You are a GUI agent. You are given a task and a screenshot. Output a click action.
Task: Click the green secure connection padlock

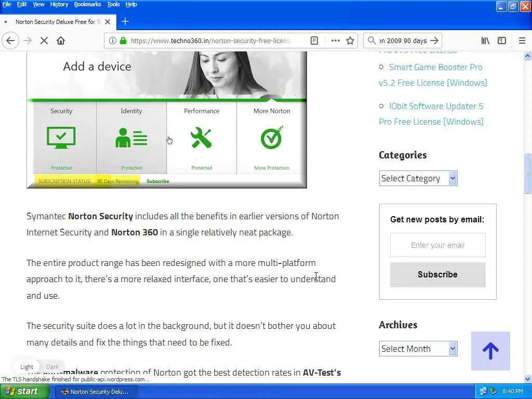point(123,41)
